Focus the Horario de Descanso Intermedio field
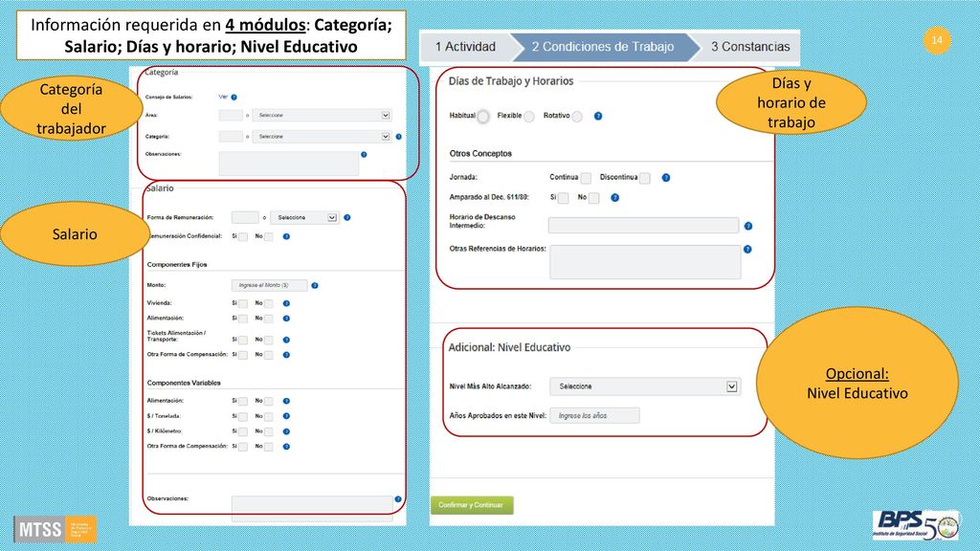The image size is (980, 551). pos(644,226)
